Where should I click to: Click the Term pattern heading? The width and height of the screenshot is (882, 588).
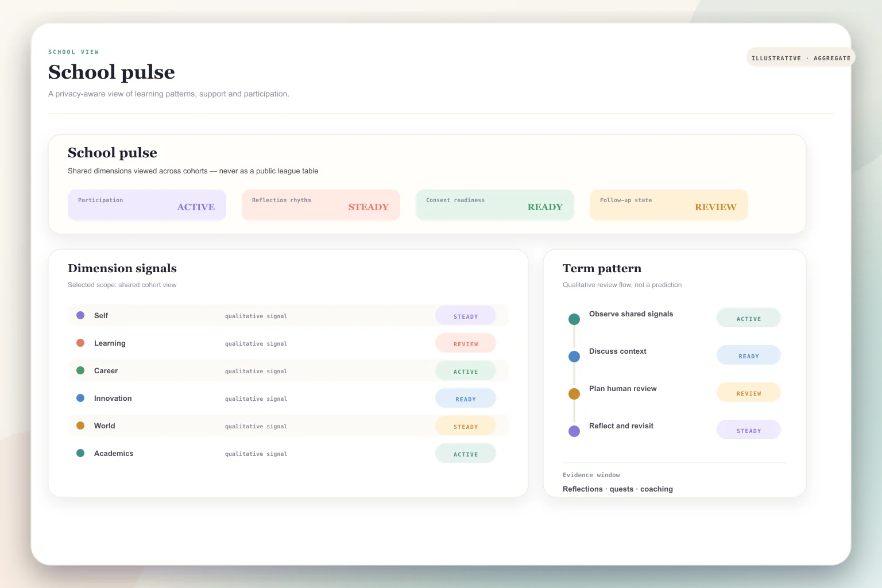click(602, 268)
